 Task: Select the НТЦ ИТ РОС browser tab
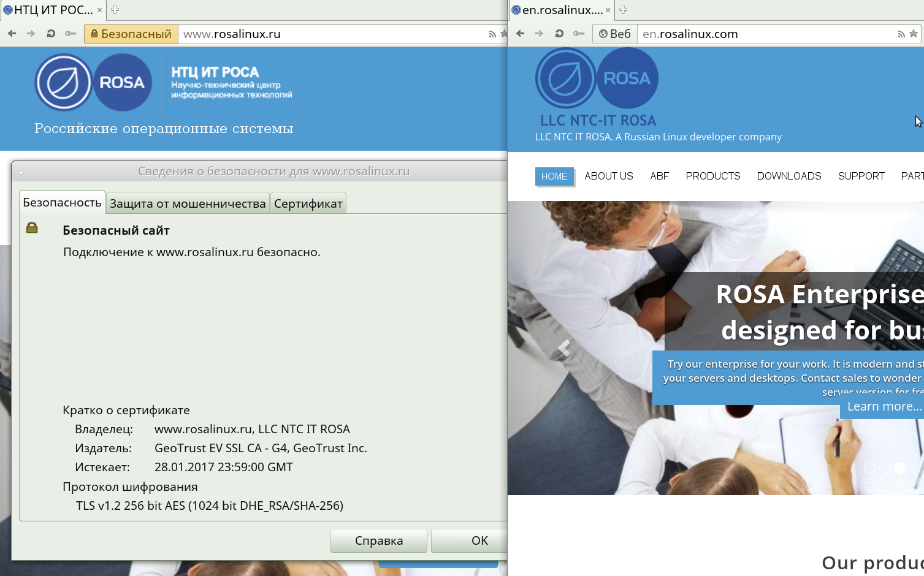pos(53,10)
